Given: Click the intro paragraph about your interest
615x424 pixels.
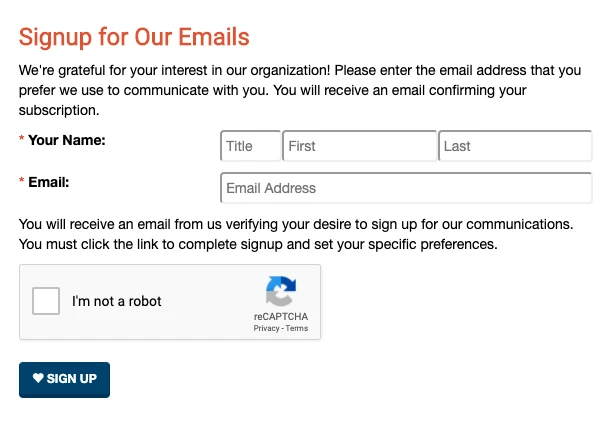Looking at the screenshot, I should tap(300, 90).
